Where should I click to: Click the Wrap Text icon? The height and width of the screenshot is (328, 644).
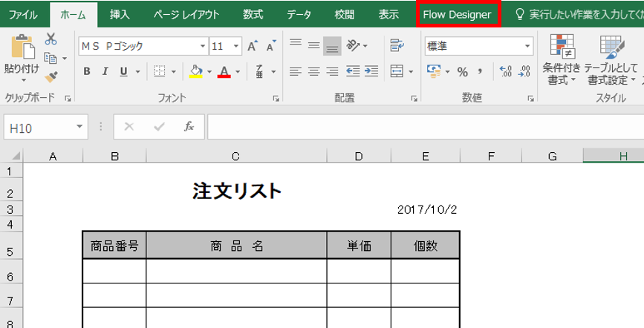click(397, 45)
